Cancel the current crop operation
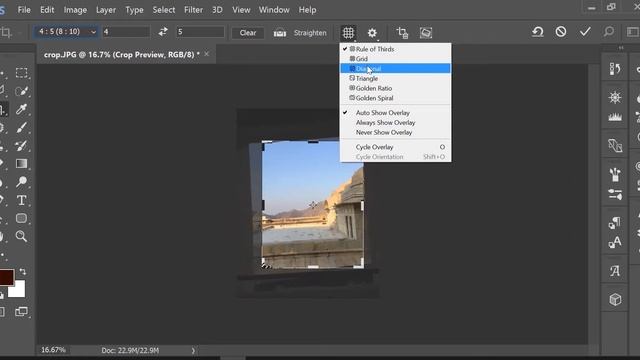The width and height of the screenshot is (640, 360). [561, 32]
